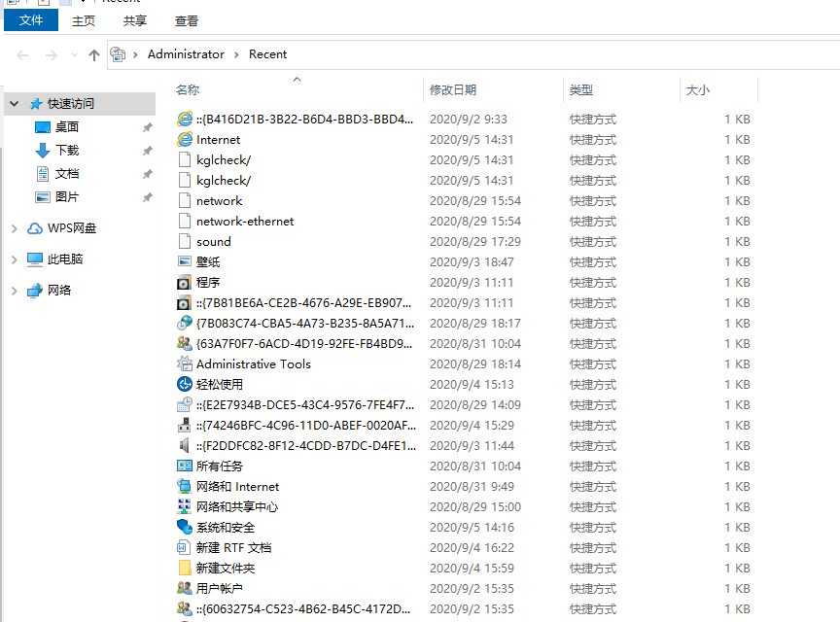Select the 网络和共享中心 shortcut
Screen dimensions: 840x622
[x=237, y=506]
